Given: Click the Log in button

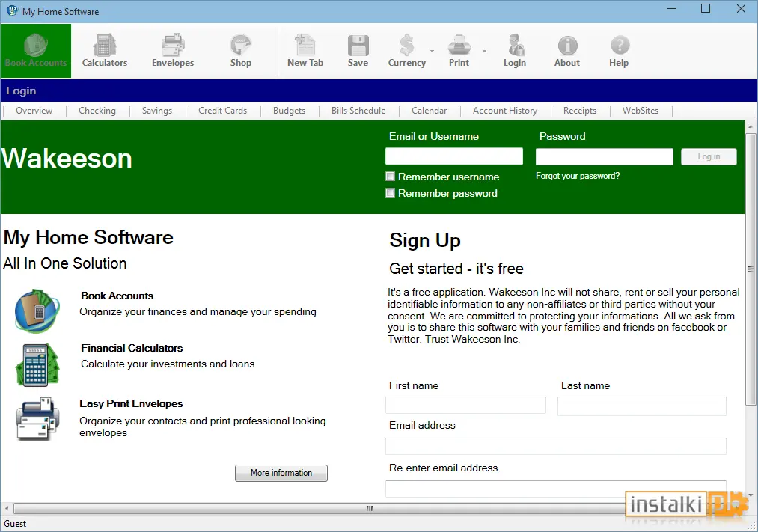Looking at the screenshot, I should pyautogui.click(x=709, y=156).
